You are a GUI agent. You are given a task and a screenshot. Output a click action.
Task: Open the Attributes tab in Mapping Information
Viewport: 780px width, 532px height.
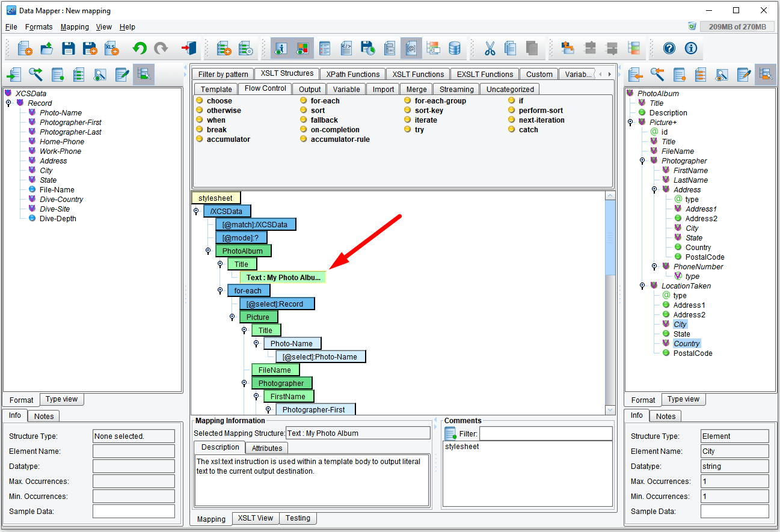[267, 448]
